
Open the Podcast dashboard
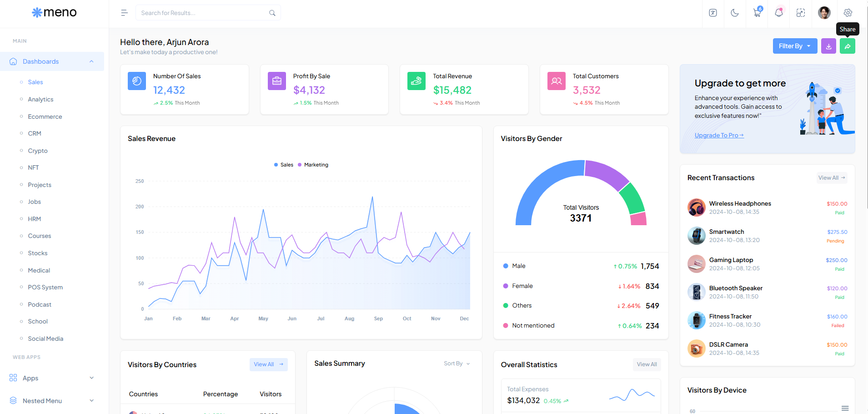click(x=40, y=304)
